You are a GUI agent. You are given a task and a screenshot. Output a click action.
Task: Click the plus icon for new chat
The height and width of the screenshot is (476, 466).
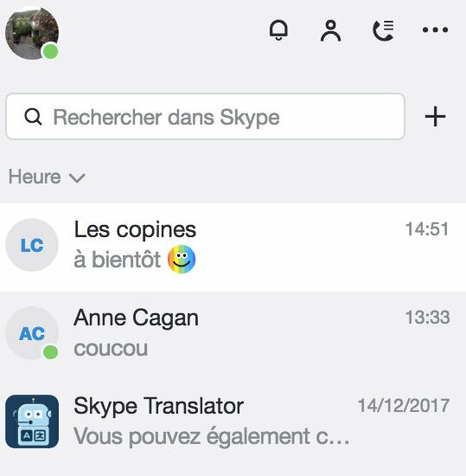pos(435,116)
